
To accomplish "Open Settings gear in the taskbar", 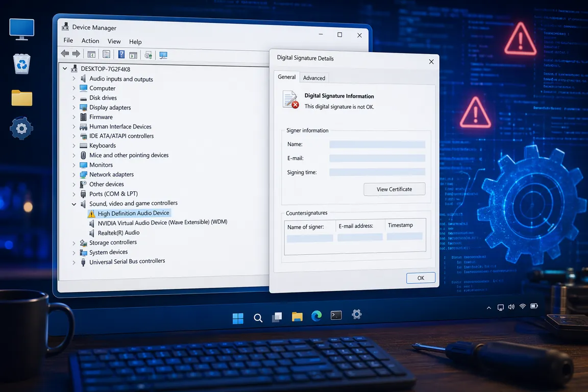I will point(357,314).
